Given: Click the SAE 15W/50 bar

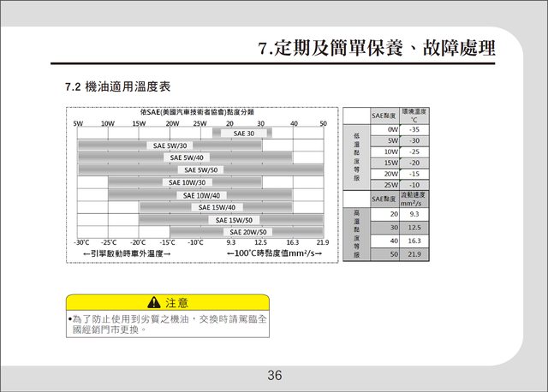Looking at the screenshot, I should [x=231, y=220].
